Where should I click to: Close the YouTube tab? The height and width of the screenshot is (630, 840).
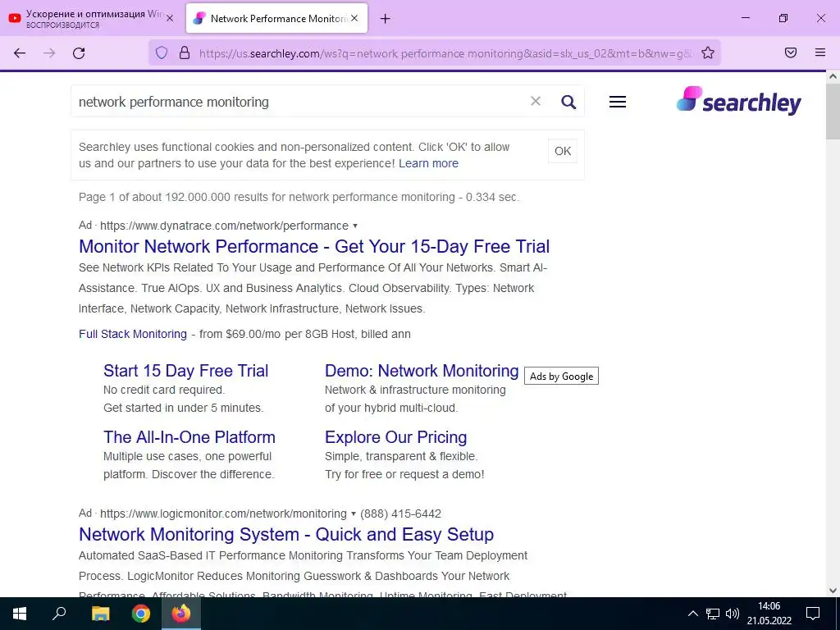tap(170, 18)
